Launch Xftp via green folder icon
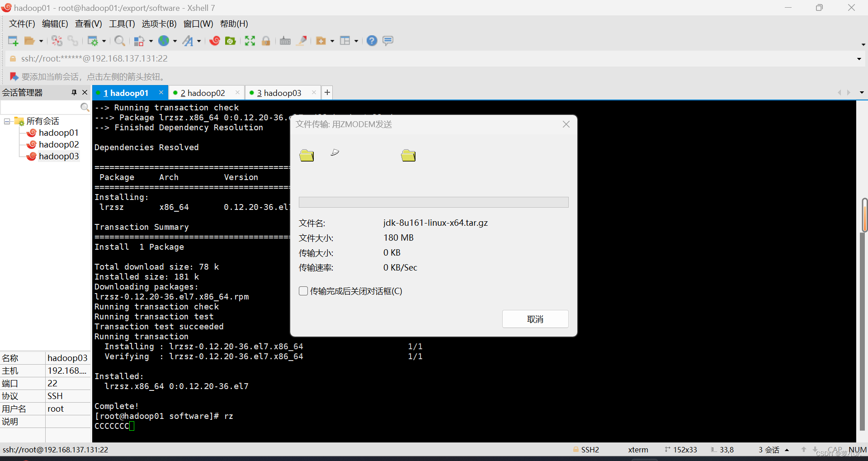Viewport: 868px width, 461px height. [231, 41]
